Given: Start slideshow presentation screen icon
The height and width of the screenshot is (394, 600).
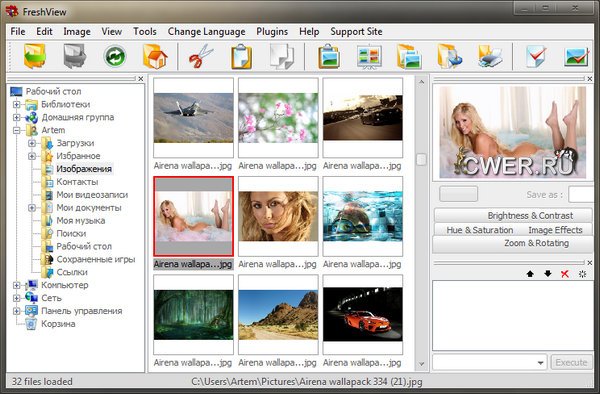Looking at the screenshot, I should (x=369, y=57).
